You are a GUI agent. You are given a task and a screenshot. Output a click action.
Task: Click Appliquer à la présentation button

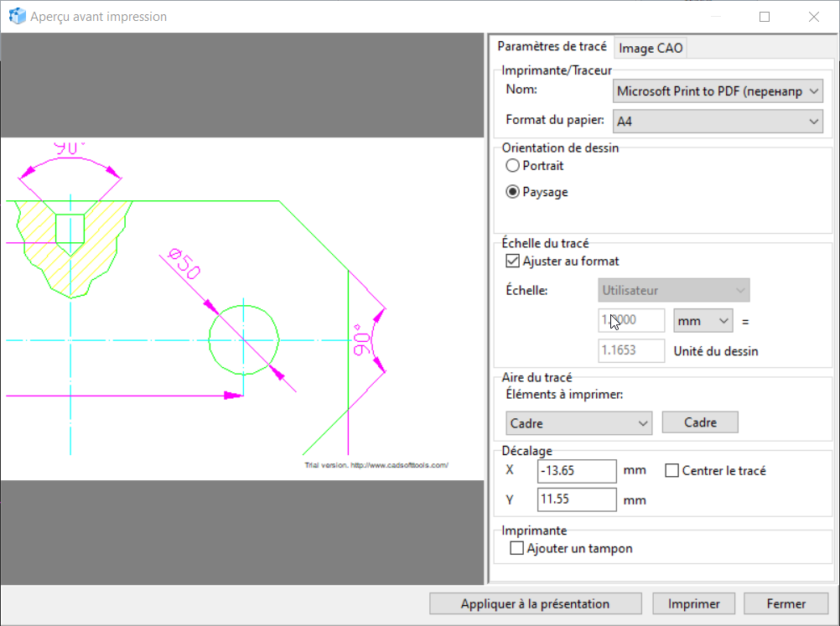point(535,603)
